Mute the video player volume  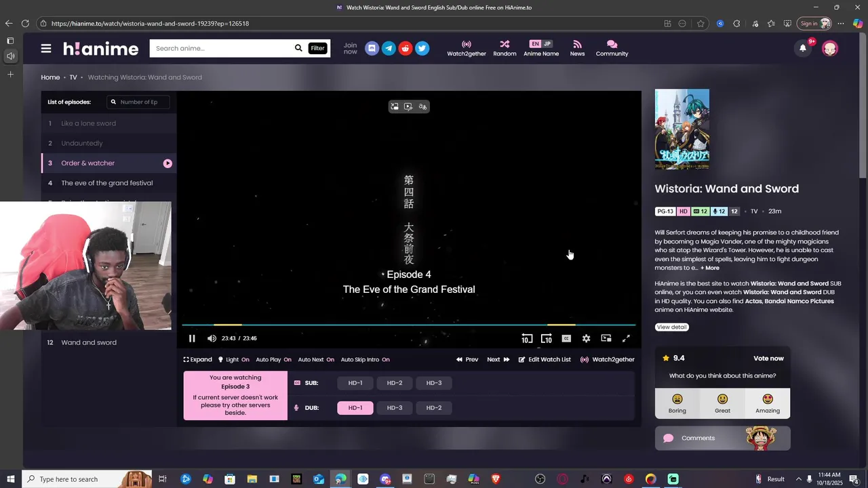[212, 338]
